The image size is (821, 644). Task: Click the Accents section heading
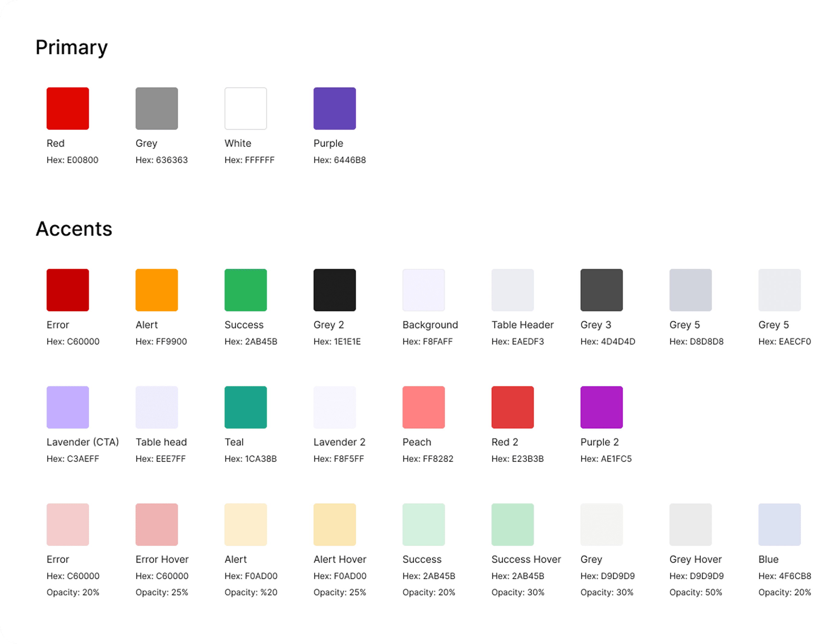point(74,229)
